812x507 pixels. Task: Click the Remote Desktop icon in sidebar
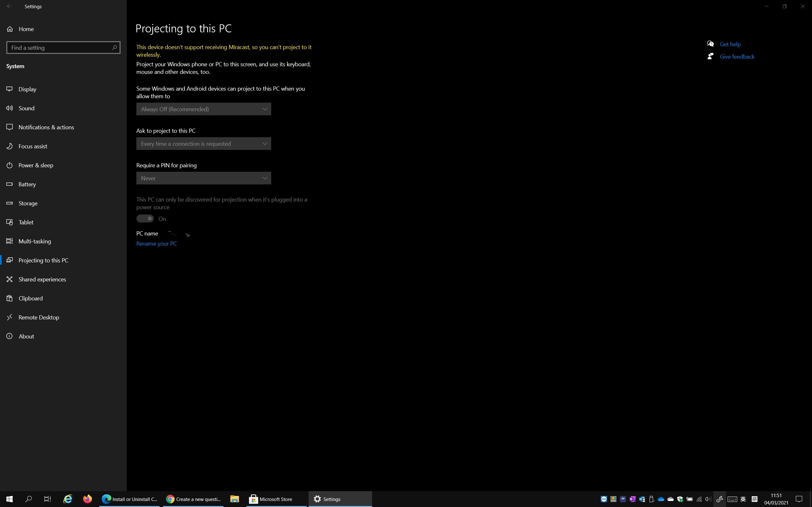(x=10, y=317)
